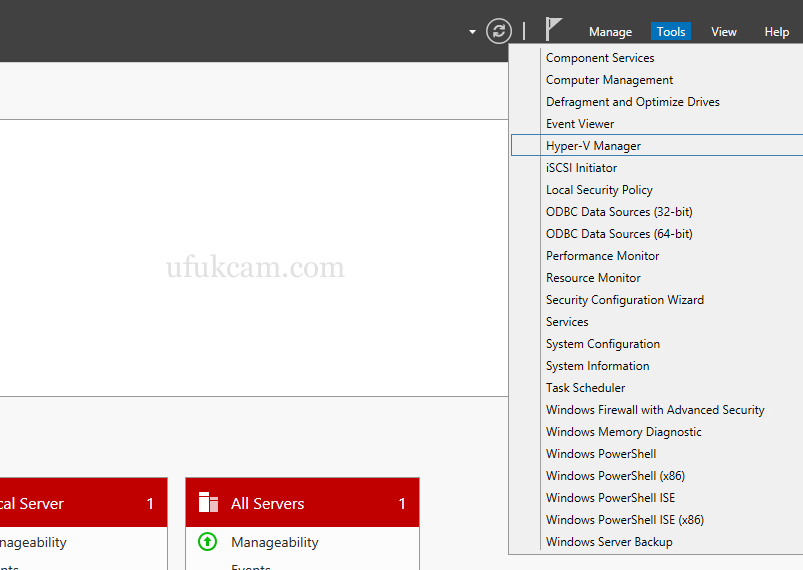Open the Help menu

click(x=776, y=32)
